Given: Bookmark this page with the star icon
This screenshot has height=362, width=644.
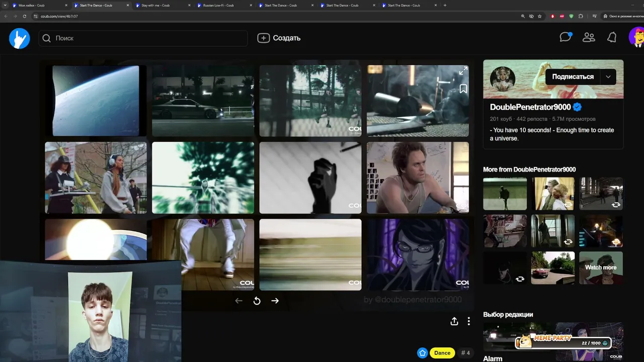Looking at the screenshot, I should tap(540, 16).
